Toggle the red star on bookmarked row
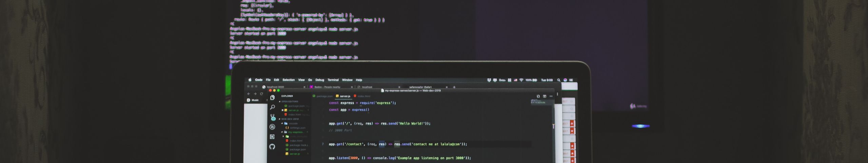This screenshot has height=163, width=868. click(572, 123)
